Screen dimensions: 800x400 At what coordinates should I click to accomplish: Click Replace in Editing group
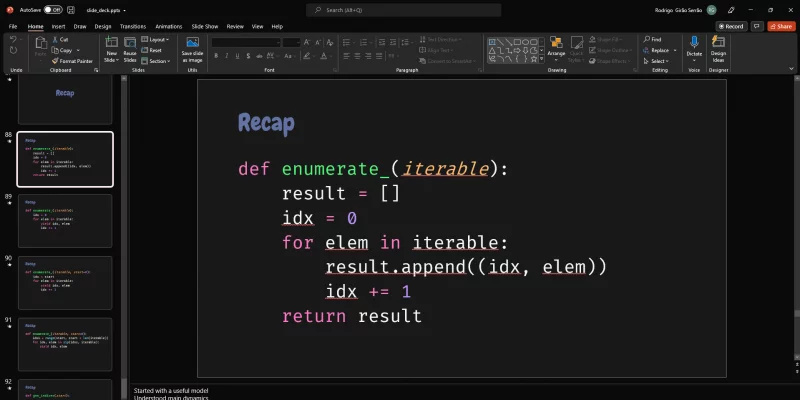656,50
